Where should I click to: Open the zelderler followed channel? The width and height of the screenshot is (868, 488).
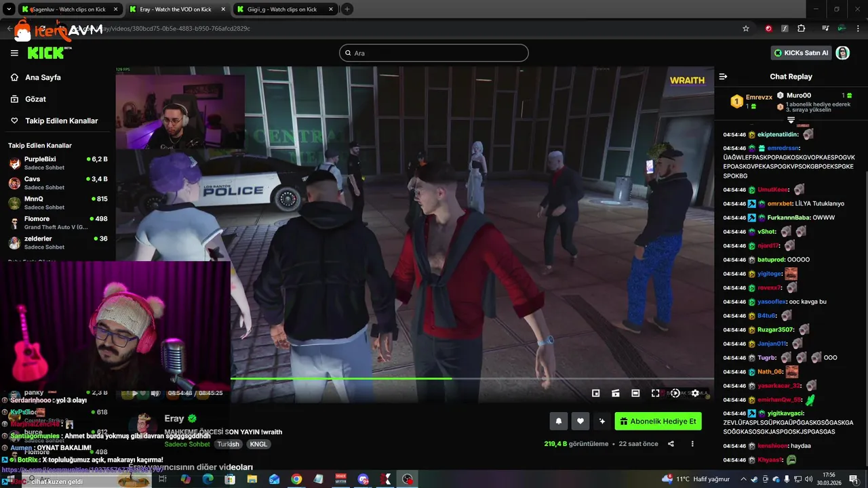pos(58,243)
